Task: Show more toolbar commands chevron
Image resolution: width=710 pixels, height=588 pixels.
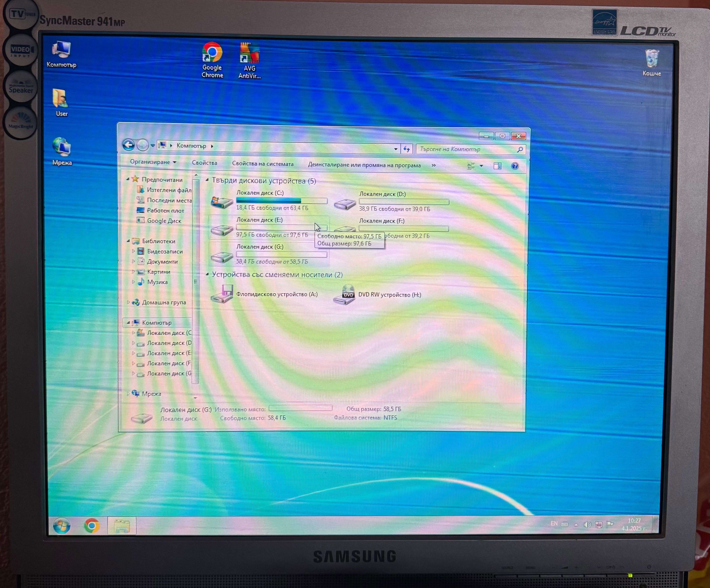Action: [433, 165]
